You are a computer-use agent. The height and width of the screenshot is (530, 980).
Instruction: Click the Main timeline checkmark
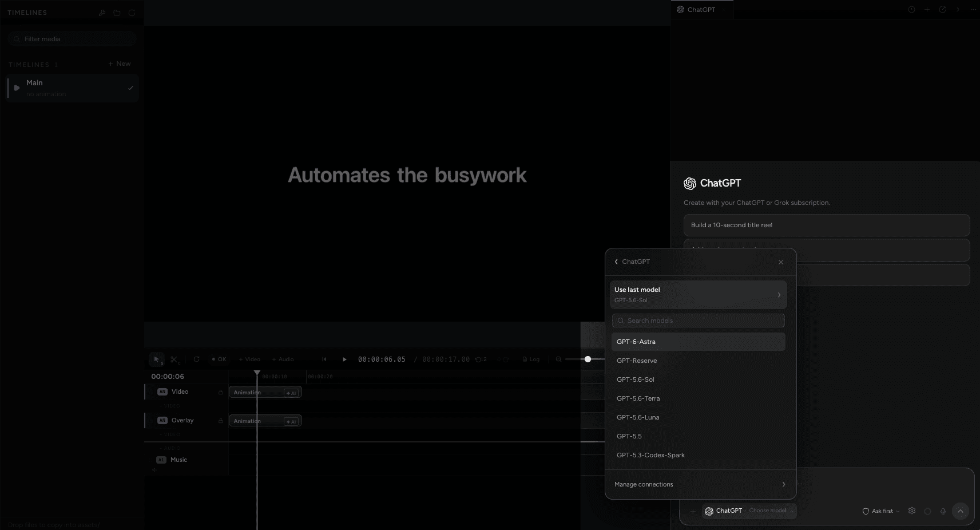click(x=130, y=88)
